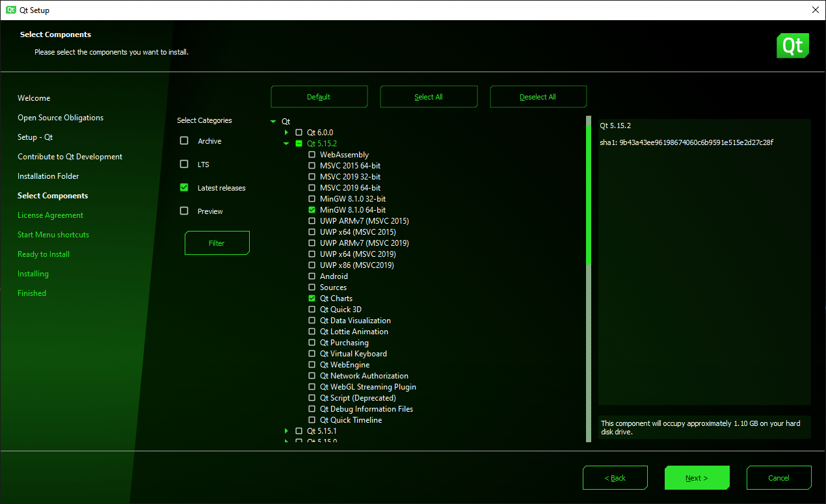826x504 pixels.
Task: Check the Sources component
Action: 312,287
